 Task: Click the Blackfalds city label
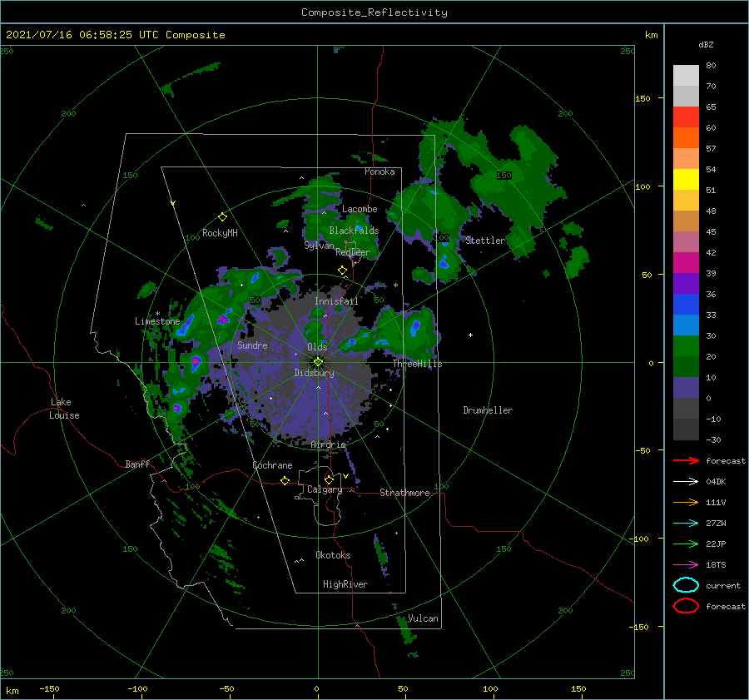(x=354, y=231)
